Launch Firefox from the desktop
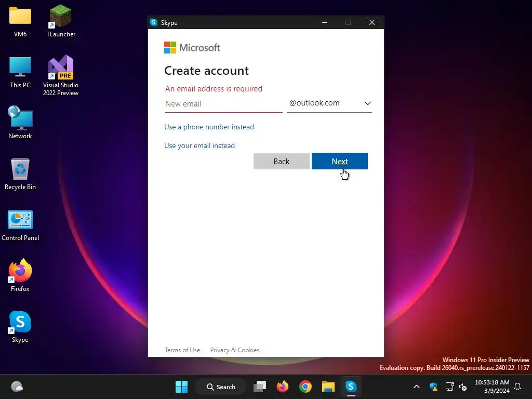The width and height of the screenshot is (532, 399). pyautogui.click(x=20, y=275)
